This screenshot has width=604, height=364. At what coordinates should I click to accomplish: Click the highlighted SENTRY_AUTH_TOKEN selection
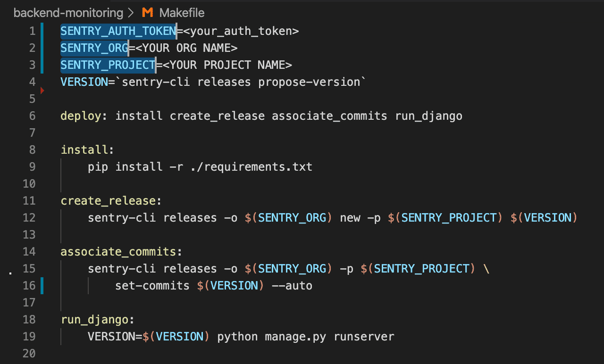[x=117, y=31]
